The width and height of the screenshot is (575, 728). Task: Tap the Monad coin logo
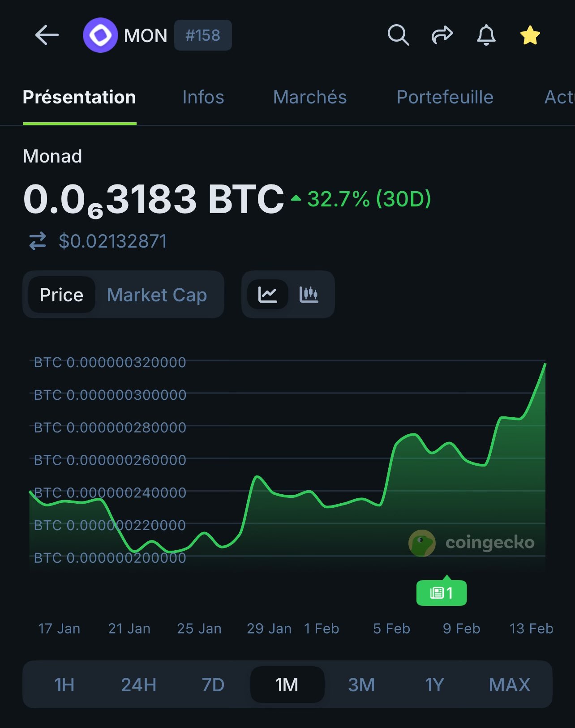tap(100, 35)
